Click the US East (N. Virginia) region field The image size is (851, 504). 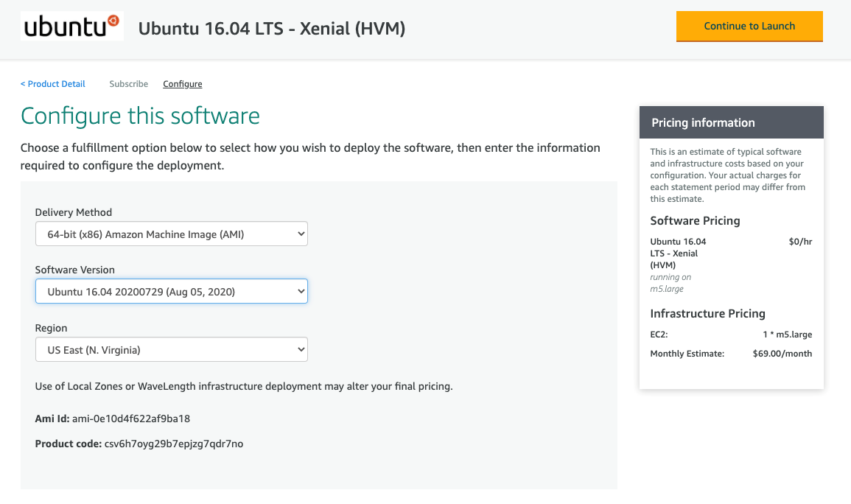coord(172,349)
